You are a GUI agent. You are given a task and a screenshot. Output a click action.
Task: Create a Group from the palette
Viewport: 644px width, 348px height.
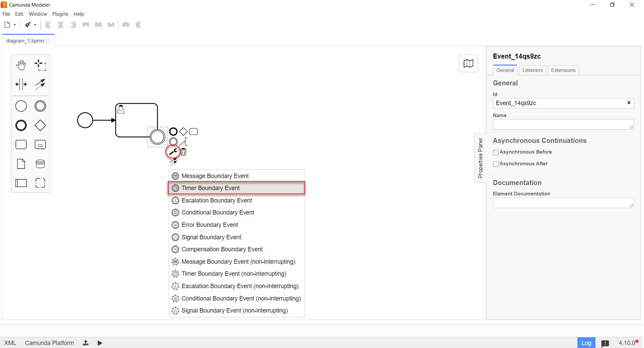pyautogui.click(x=40, y=183)
